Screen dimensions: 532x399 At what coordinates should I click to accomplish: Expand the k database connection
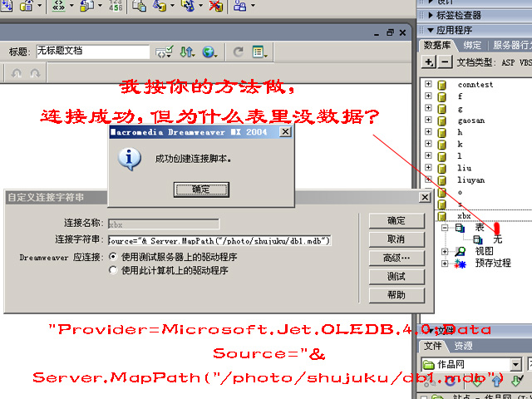click(428, 144)
